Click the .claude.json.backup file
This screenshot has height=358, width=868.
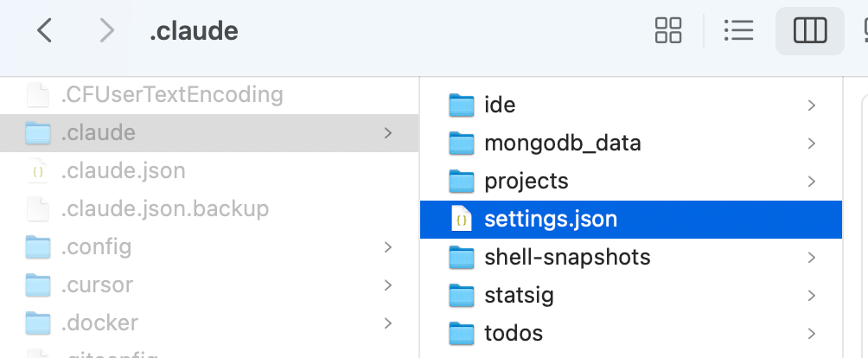tap(164, 209)
